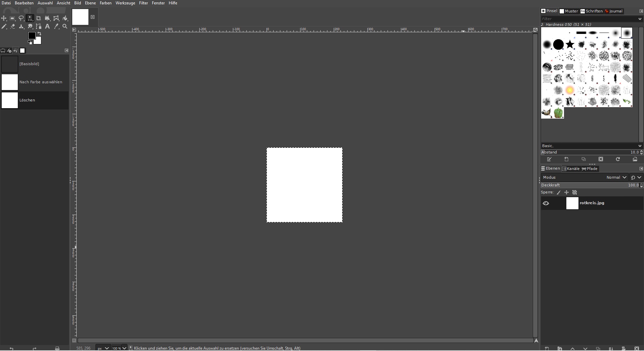Click the Crop tool icon
Image resolution: width=644 pixels, height=351 pixels.
[x=39, y=18]
